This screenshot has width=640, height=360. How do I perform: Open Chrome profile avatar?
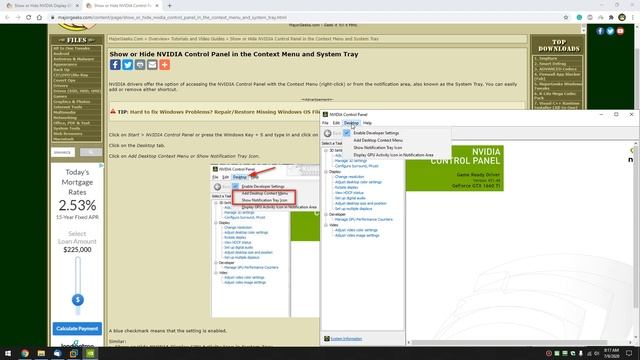(x=622, y=18)
